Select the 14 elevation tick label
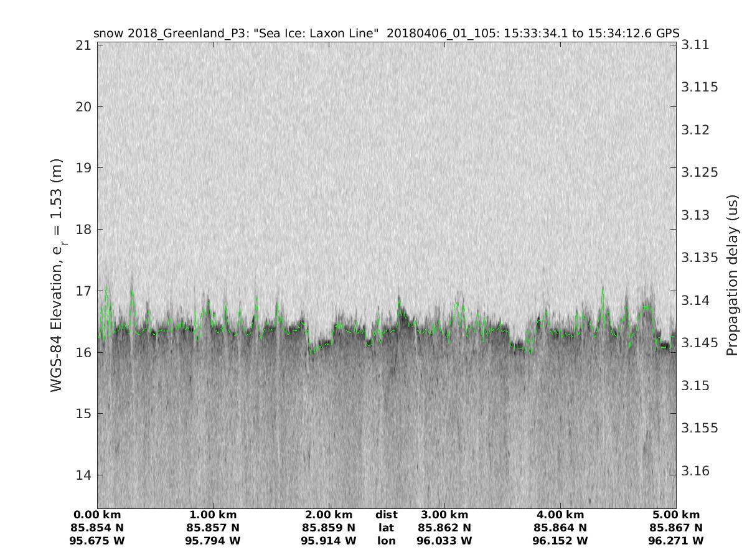Viewport: 747px width, 560px height. coord(83,475)
